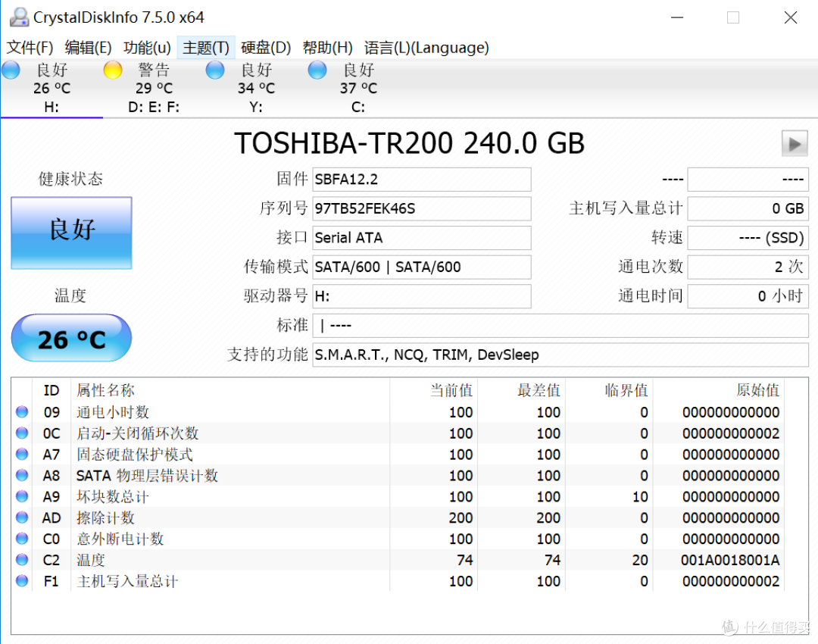Click the blue circle beside F1 主机写入量总计
The image size is (818, 644).
pyautogui.click(x=22, y=581)
